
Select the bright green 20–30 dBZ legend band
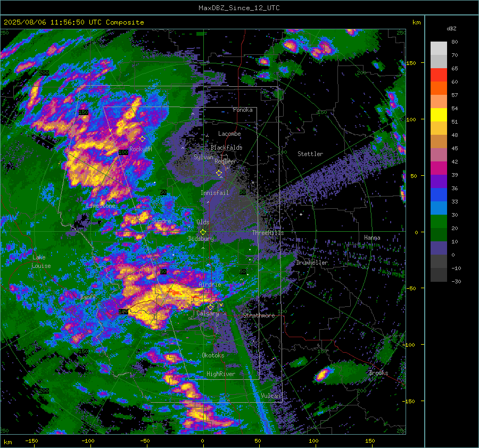[439, 222]
